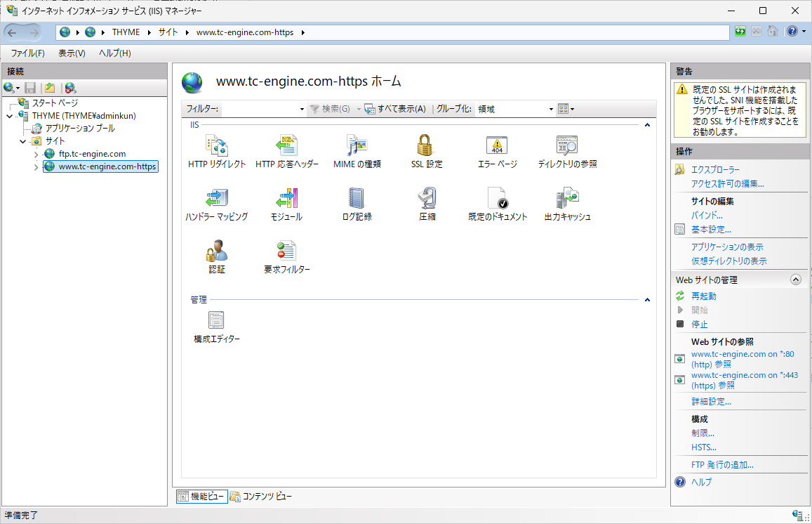This screenshot has height=524, width=812.
Task: Collapse the 管理 group section
Action: 647,299
